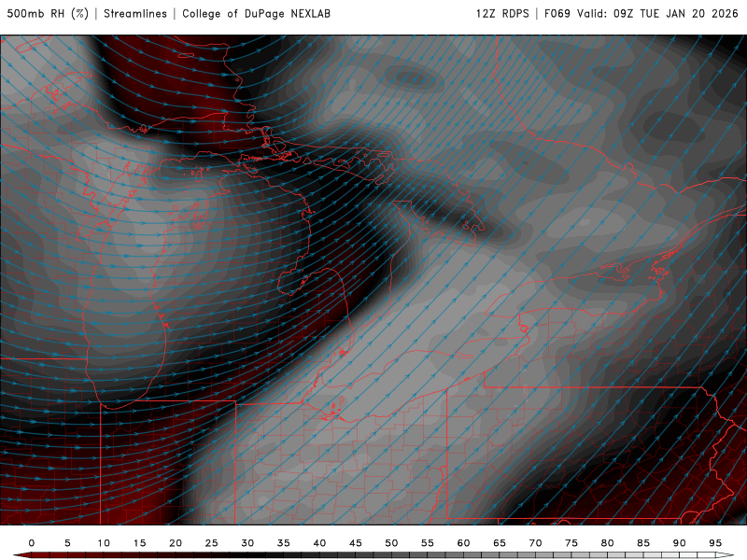The height and width of the screenshot is (560, 747).
Task: Click the color scale label "40"
Action: 319,543
